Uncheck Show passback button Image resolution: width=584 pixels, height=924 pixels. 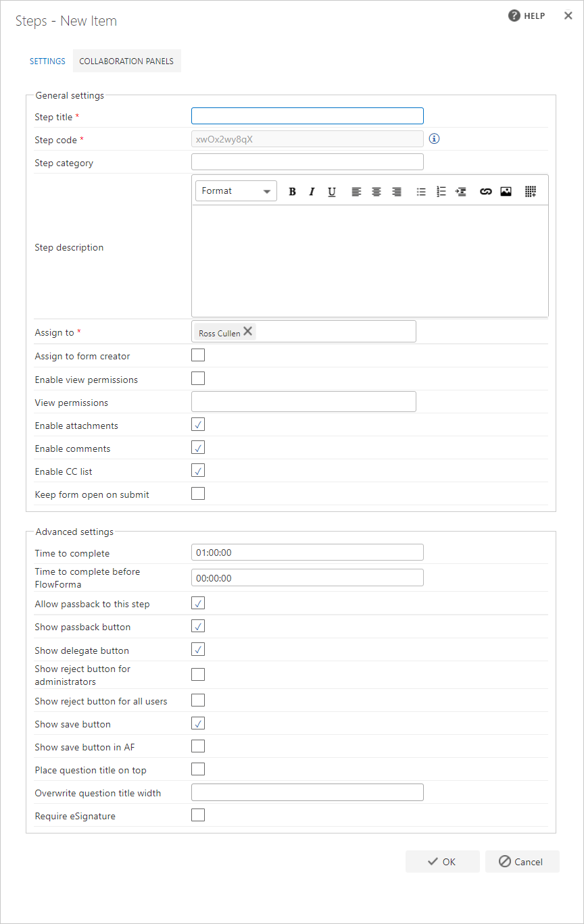click(198, 626)
